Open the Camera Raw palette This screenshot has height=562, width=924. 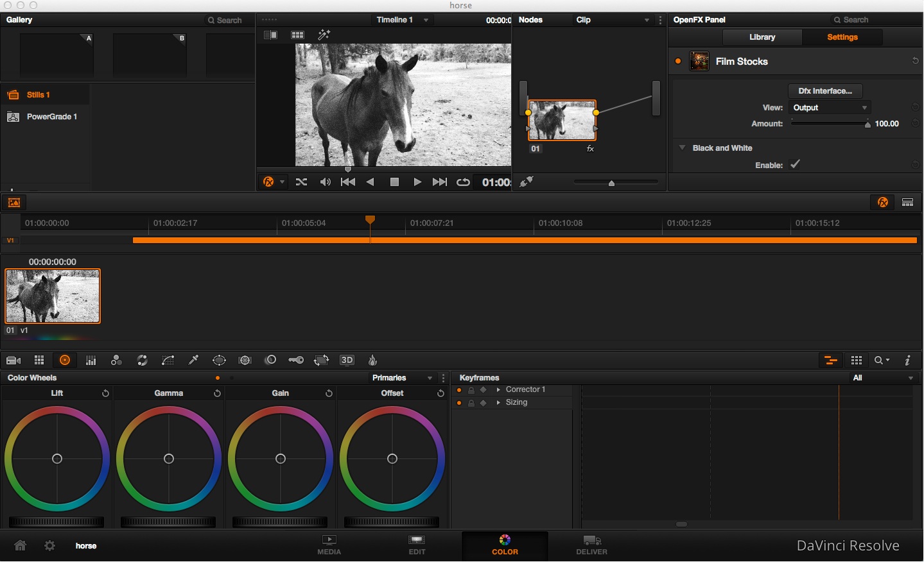click(13, 361)
